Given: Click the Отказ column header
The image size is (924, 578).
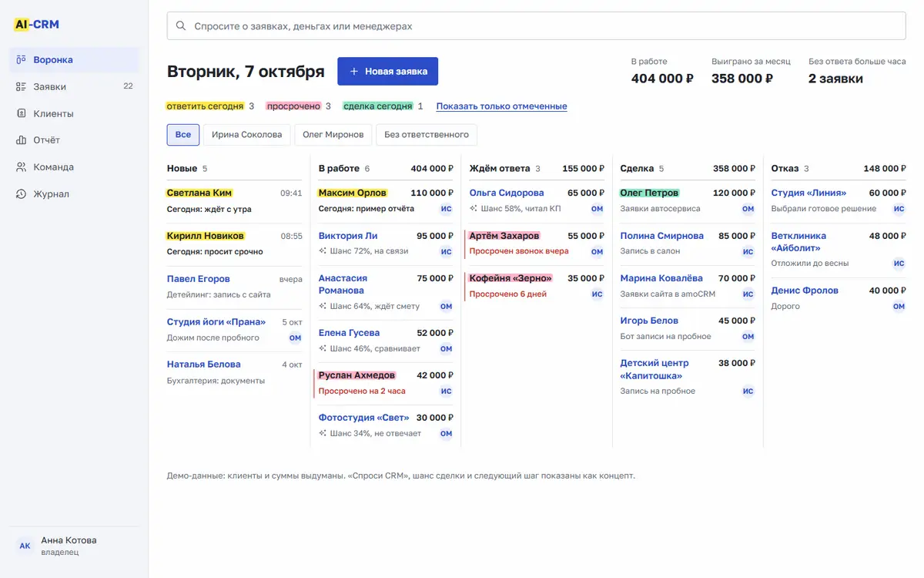Looking at the screenshot, I should point(785,169).
